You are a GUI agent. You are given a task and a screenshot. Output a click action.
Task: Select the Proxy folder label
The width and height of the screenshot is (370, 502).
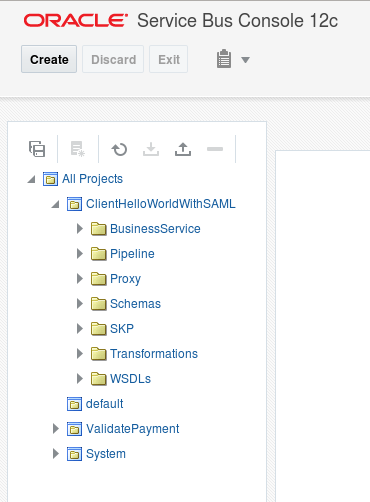pyautogui.click(x=125, y=279)
